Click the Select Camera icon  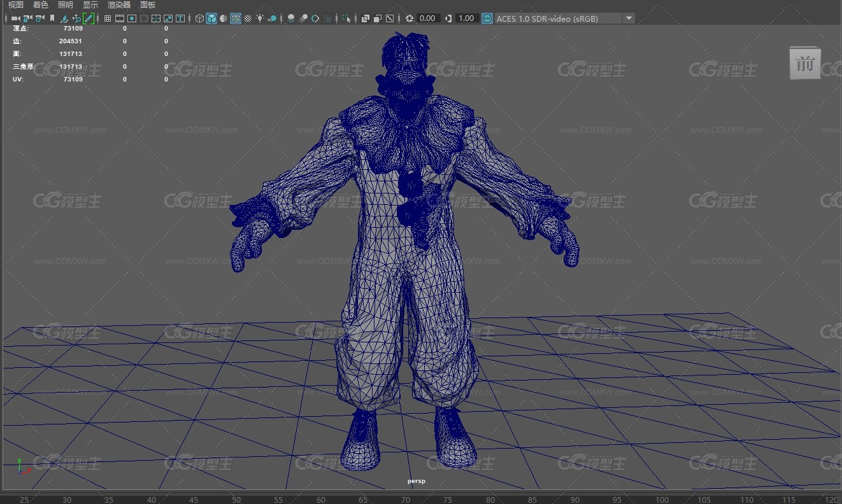pyautogui.click(x=15, y=18)
